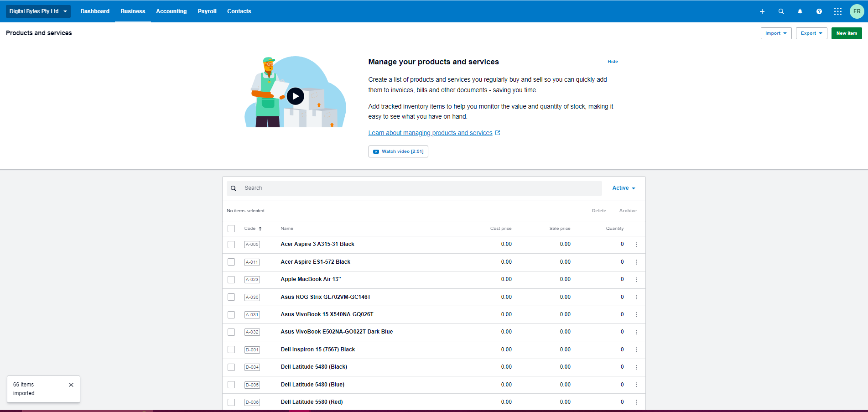The height and width of the screenshot is (412, 868).
Task: Select the A-023 Apple MacBook Air checkbox
Action: 231,280
